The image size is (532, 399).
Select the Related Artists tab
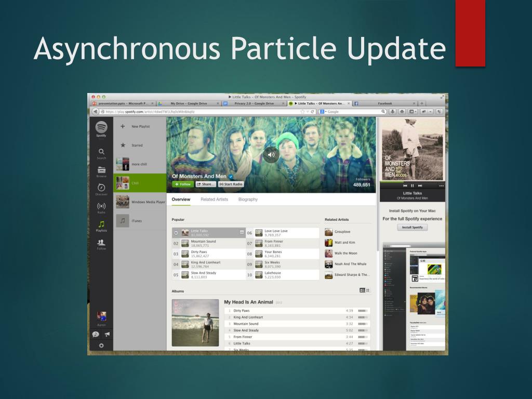(214, 199)
